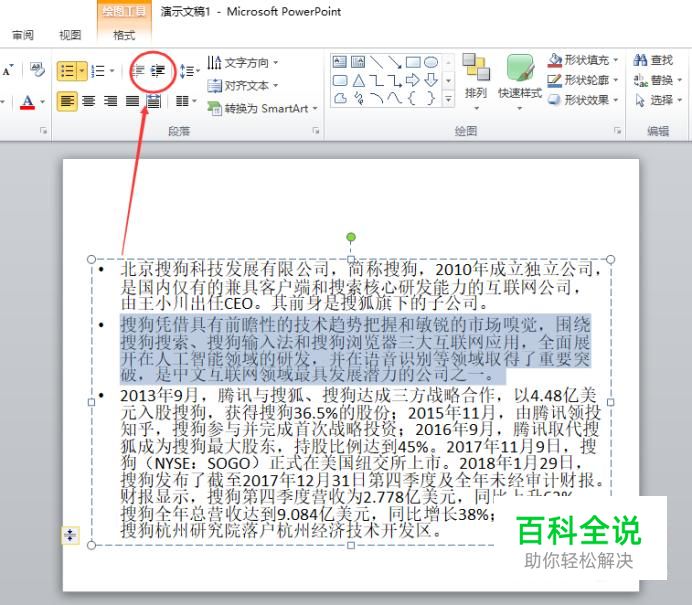Viewport: 692px width, 605px height.
Task: Select the elbow arrow connector shape
Action: click(x=395, y=80)
